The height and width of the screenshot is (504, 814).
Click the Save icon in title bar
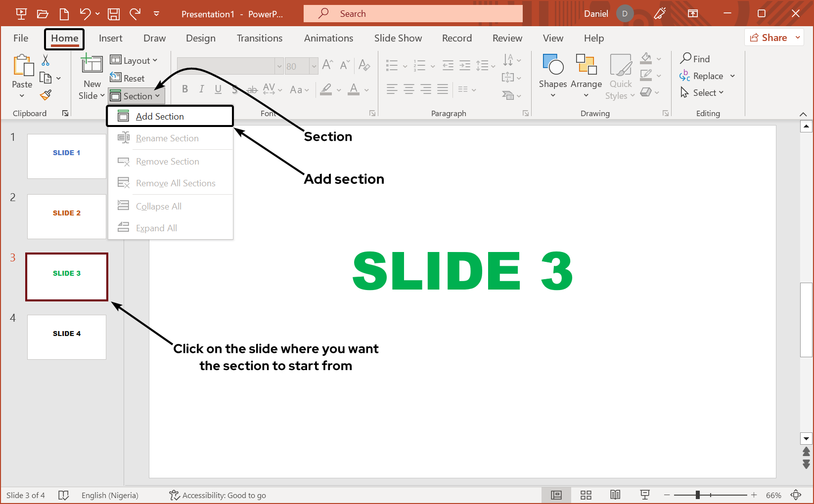[114, 14]
